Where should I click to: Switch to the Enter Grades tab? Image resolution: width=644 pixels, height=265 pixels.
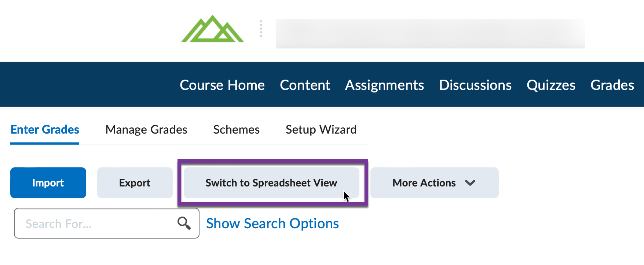pyautogui.click(x=45, y=129)
